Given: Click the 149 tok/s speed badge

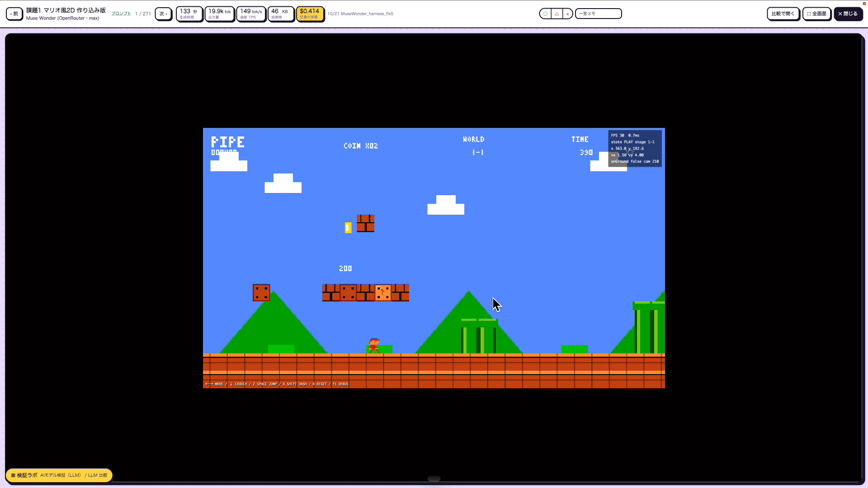Looking at the screenshot, I should click(251, 14).
